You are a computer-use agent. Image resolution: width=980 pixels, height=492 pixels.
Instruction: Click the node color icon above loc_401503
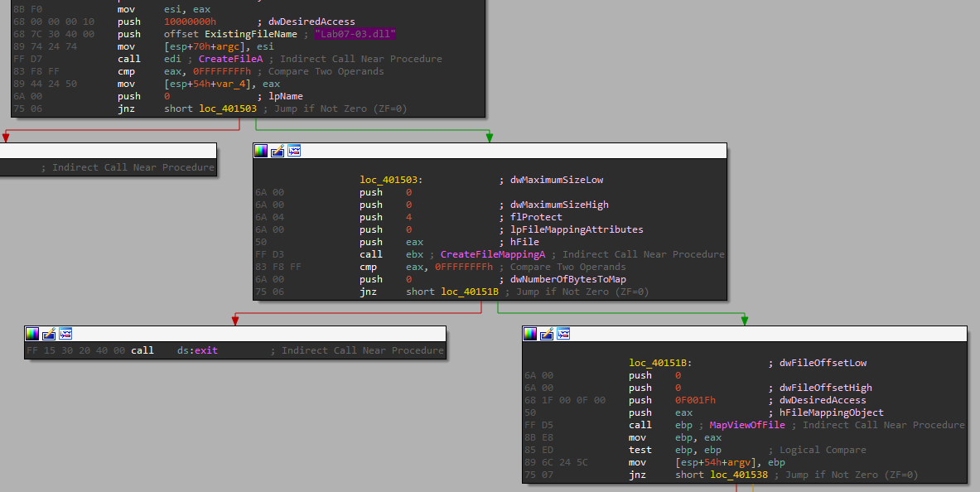click(x=261, y=151)
